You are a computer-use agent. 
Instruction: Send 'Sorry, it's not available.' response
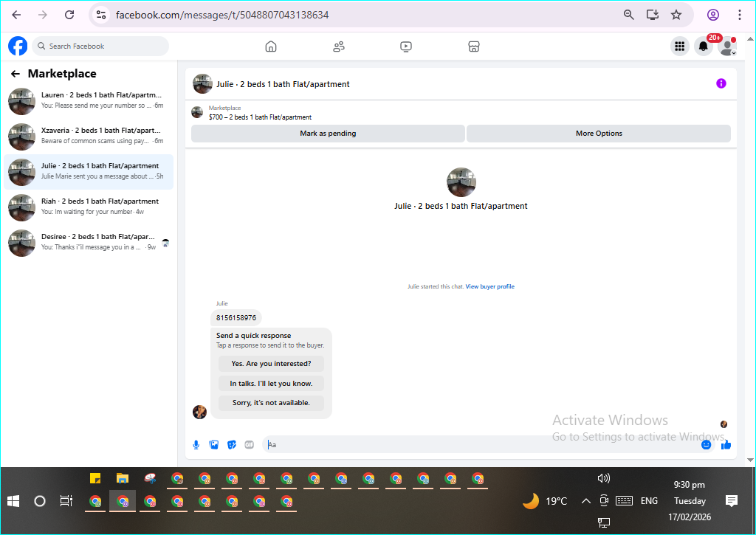(x=271, y=403)
